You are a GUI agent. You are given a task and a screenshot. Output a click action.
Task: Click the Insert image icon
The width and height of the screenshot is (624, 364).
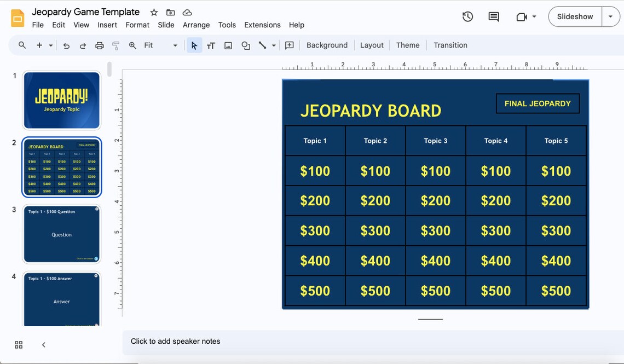pos(228,45)
